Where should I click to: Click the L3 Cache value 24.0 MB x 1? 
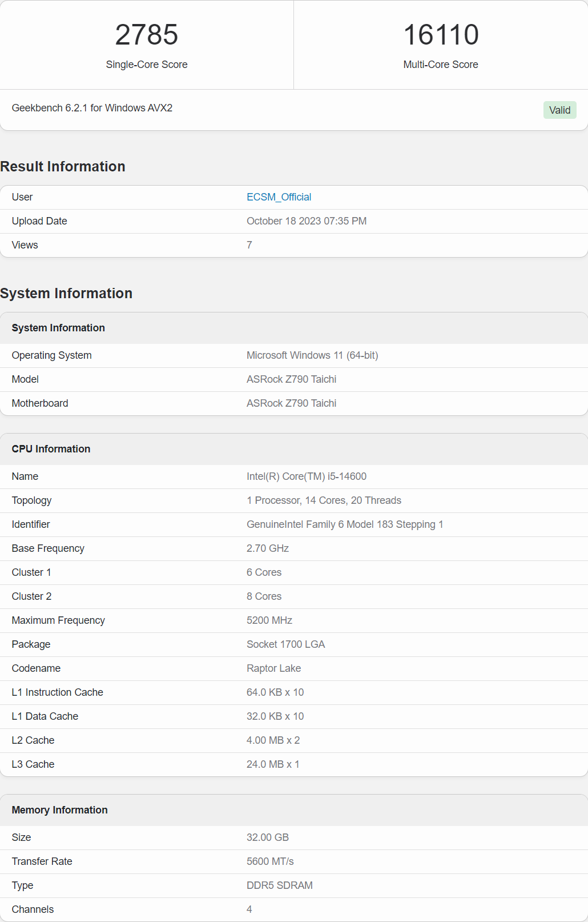coord(273,764)
